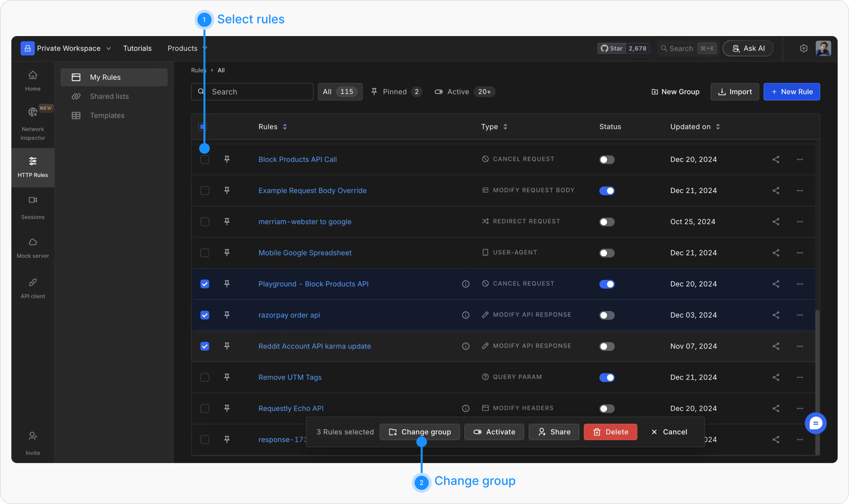Share the merriam-webster to google rule
The height and width of the screenshot is (504, 849).
pos(776,222)
